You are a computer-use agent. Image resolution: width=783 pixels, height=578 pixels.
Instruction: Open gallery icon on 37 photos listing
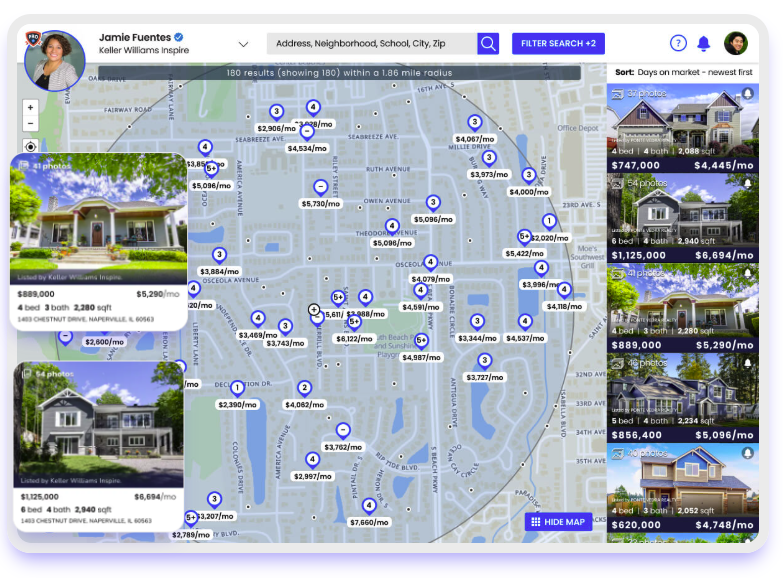pyautogui.click(x=618, y=93)
